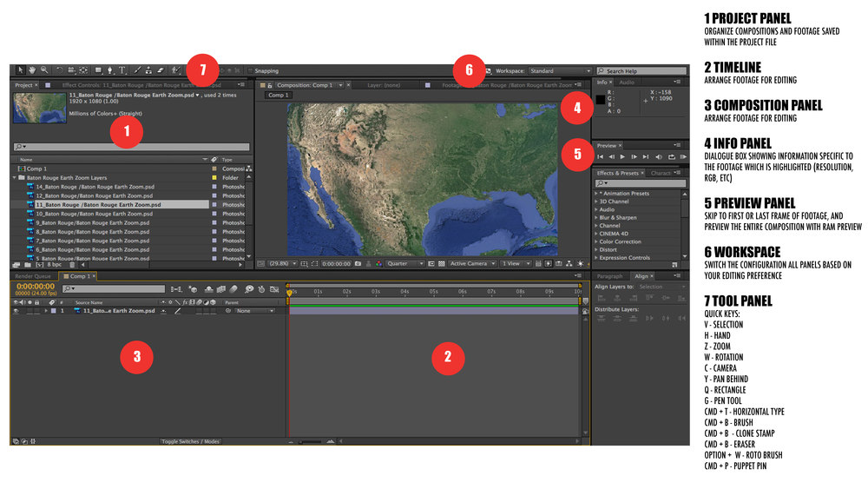
Task: Enable the Snapping checkbox
Action: [250, 70]
